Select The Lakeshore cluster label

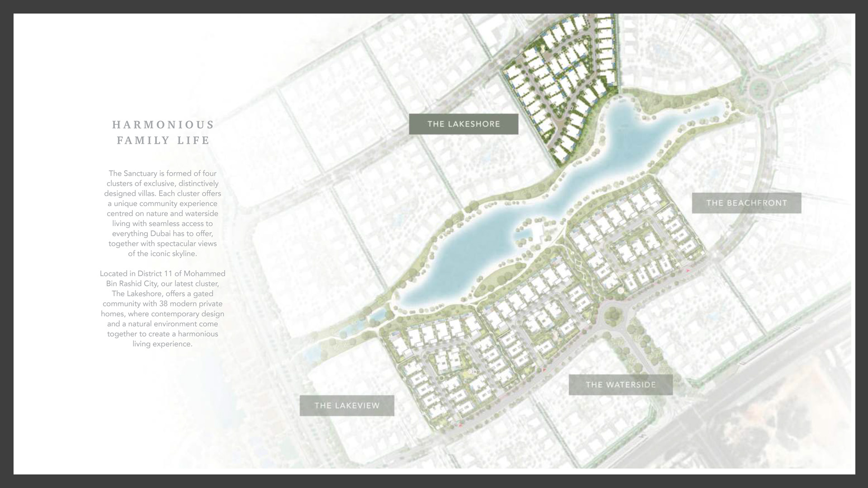pyautogui.click(x=463, y=124)
